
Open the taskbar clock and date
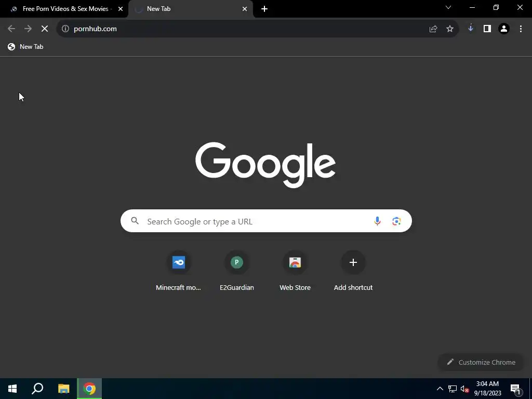[487, 389]
